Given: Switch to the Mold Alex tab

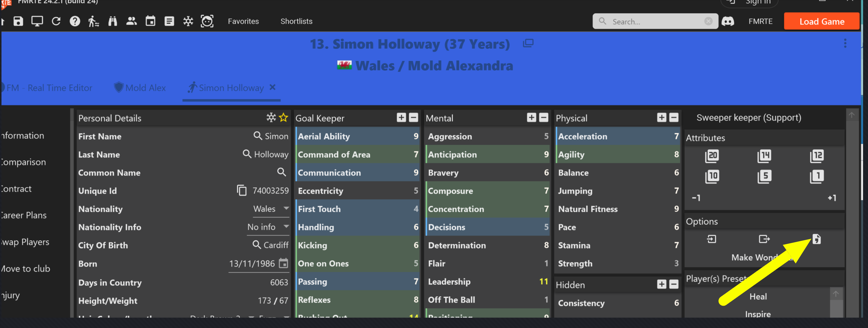Looking at the screenshot, I should tap(140, 88).
